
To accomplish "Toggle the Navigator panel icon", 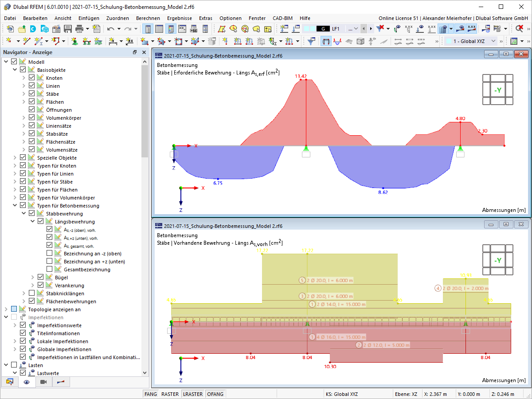I will (x=148, y=29).
